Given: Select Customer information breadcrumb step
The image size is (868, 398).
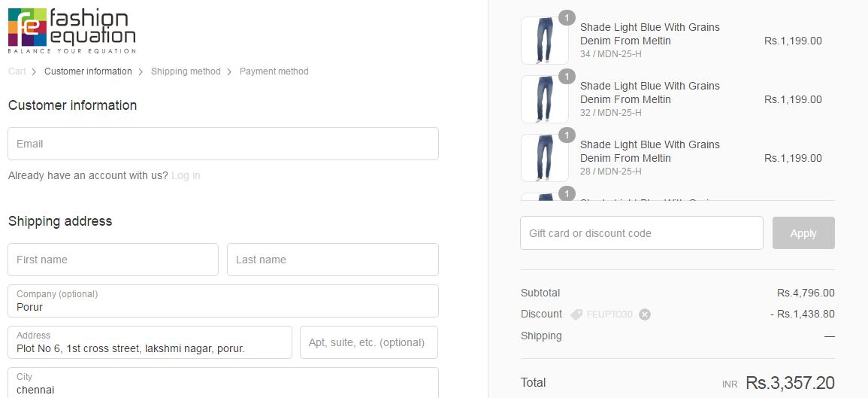Looking at the screenshot, I should (x=88, y=71).
